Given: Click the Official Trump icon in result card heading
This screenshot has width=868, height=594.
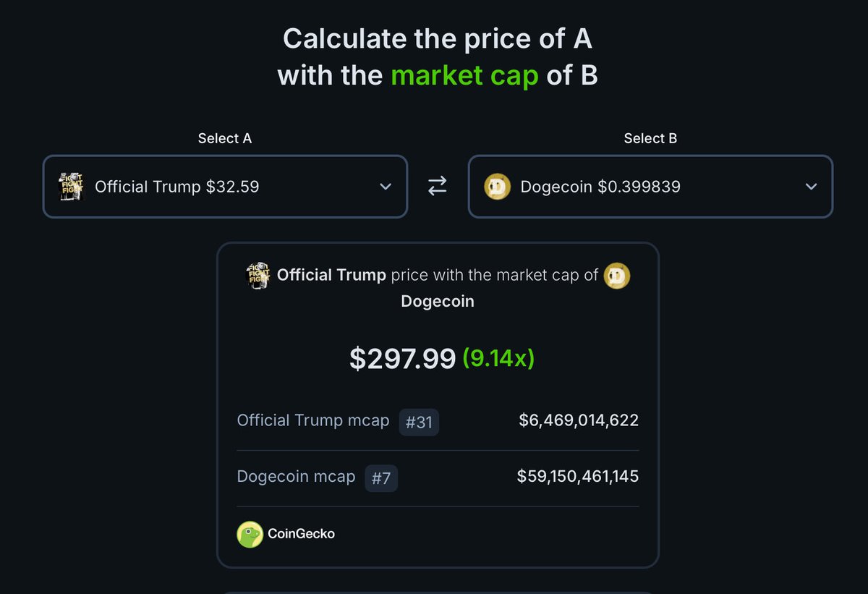Looking at the screenshot, I should [x=259, y=276].
